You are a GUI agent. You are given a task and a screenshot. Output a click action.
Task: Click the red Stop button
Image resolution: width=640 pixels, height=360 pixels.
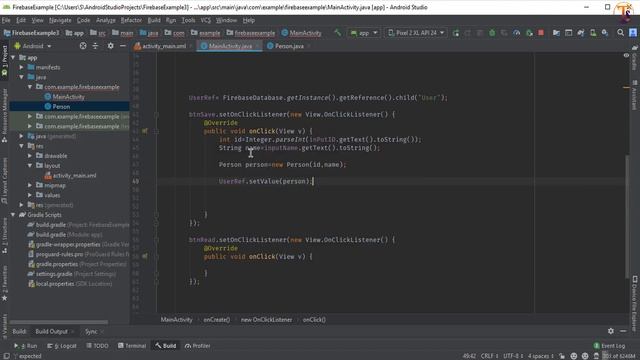(x=541, y=33)
